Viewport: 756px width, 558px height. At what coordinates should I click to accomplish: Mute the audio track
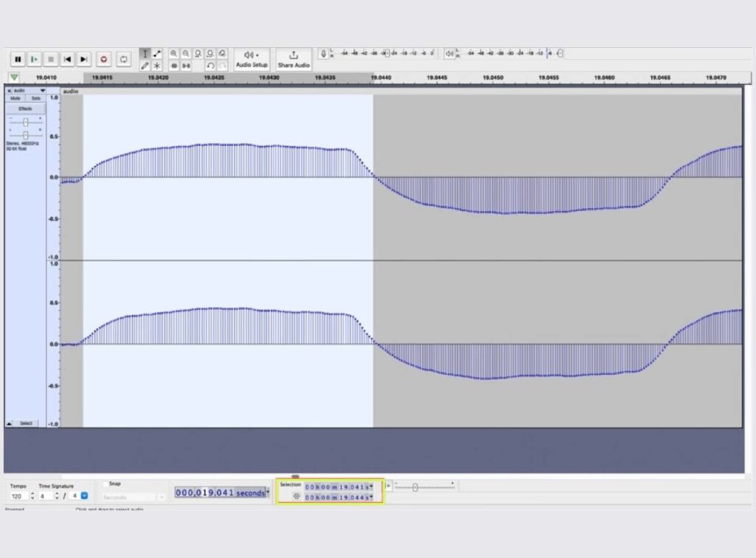coord(16,98)
